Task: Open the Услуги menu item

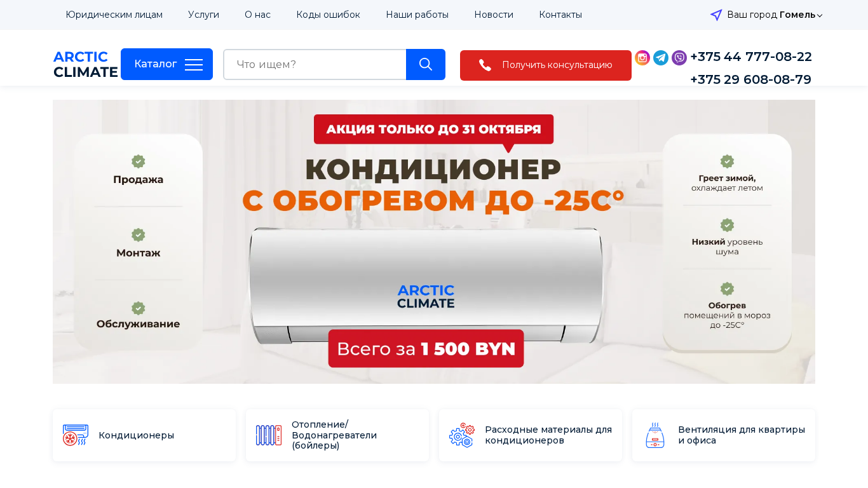Action: (203, 15)
